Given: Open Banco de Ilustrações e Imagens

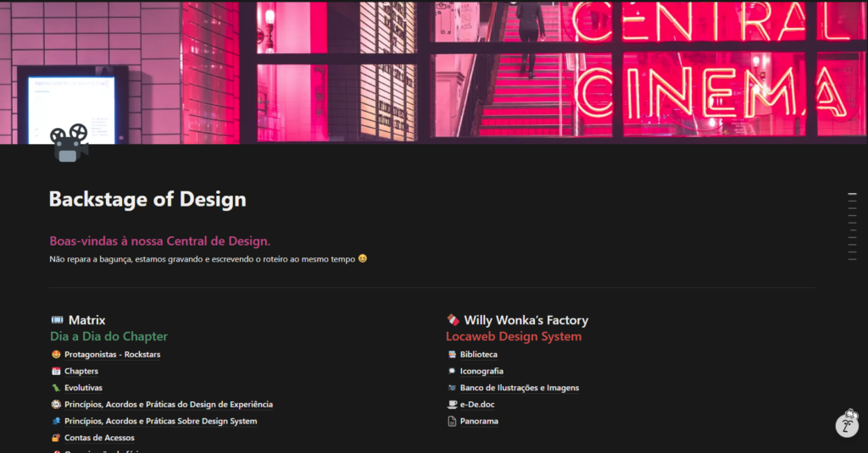Looking at the screenshot, I should [520, 388].
